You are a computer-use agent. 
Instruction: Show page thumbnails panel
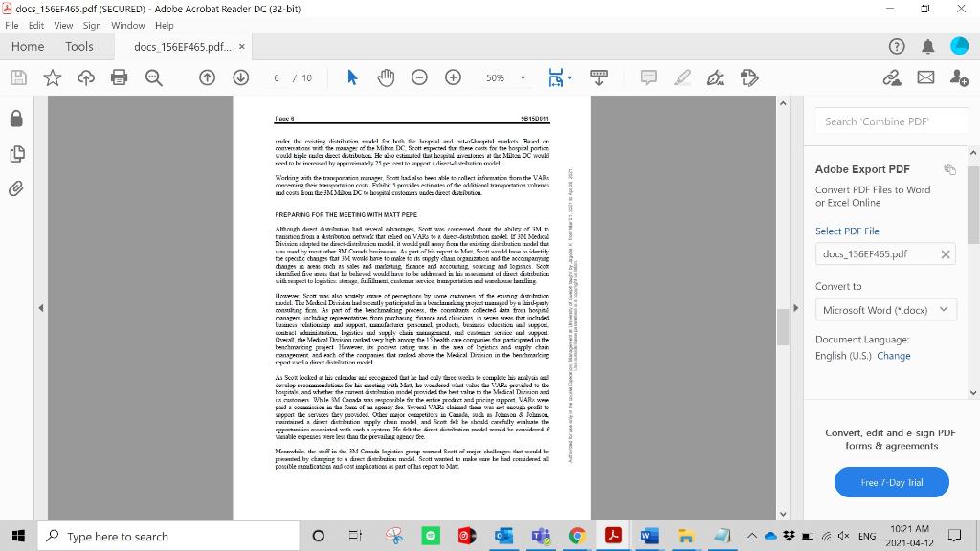pyautogui.click(x=17, y=154)
